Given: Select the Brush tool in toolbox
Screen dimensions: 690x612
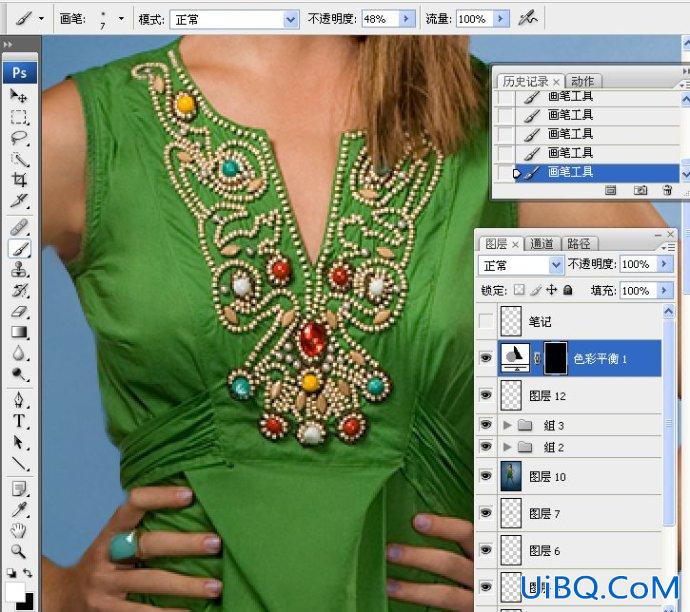Looking at the screenshot, I should click(x=18, y=249).
